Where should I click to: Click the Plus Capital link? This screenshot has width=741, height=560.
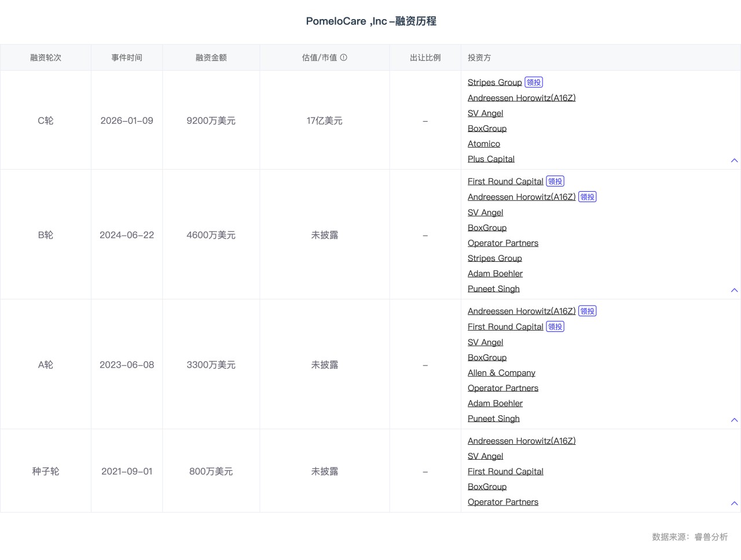click(491, 159)
